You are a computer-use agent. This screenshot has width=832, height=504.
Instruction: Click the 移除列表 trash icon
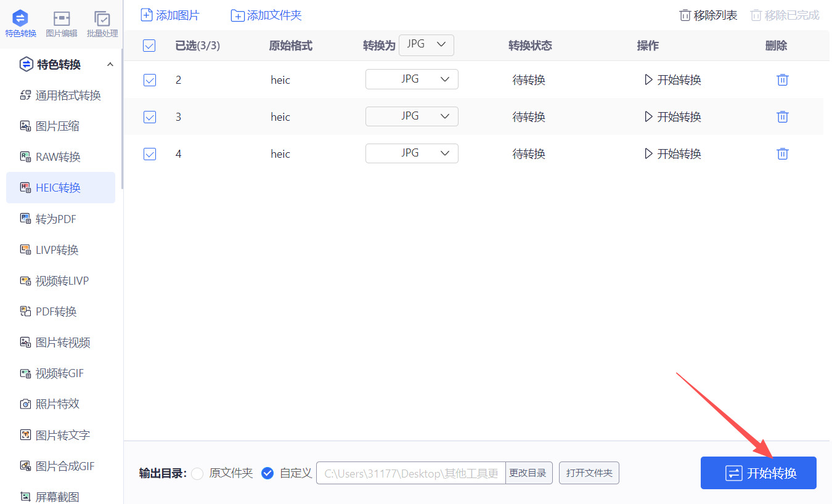point(685,15)
